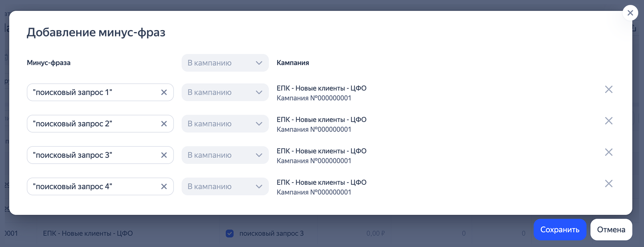
Task: Edit the "поисковый запрос 1" text field
Action: [x=92, y=93]
